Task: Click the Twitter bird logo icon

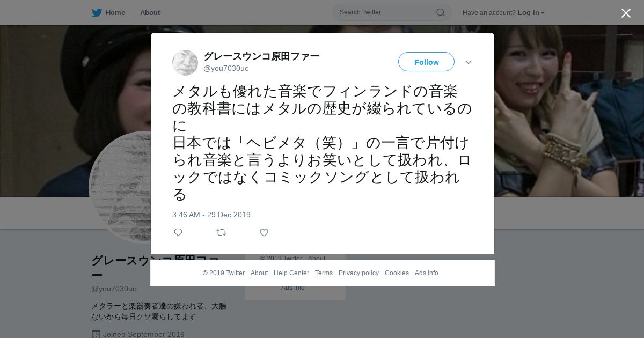Action: tap(97, 12)
